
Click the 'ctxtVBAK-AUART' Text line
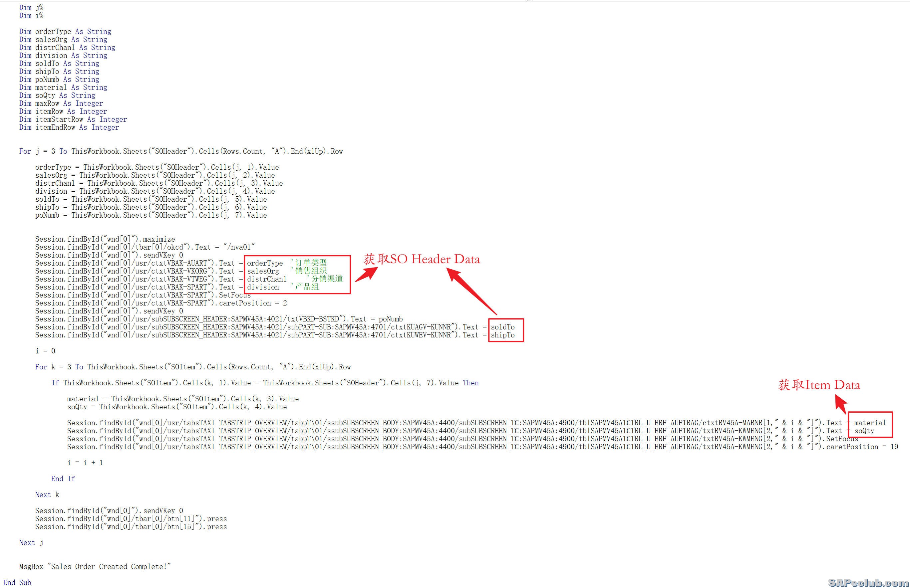click(x=181, y=264)
